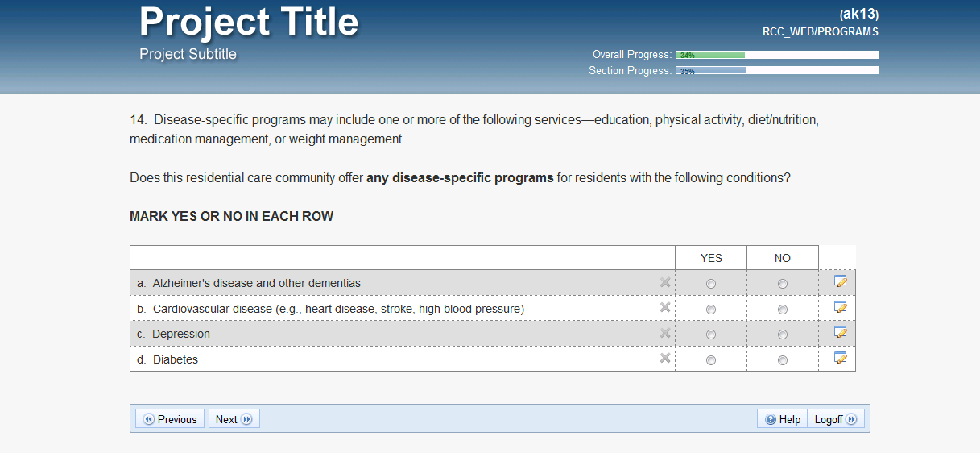
Task: Open the note icon for Depression row
Action: point(840,332)
